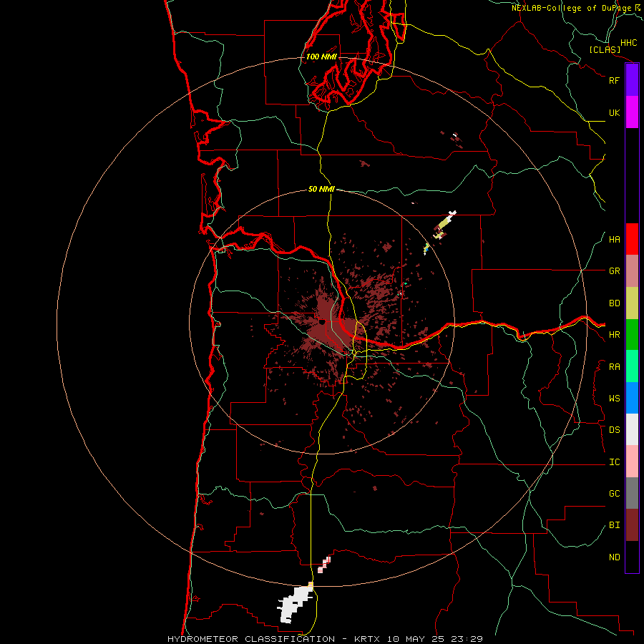Click the large white dry snow echo
Screen dimensions: 644x644
(295, 604)
